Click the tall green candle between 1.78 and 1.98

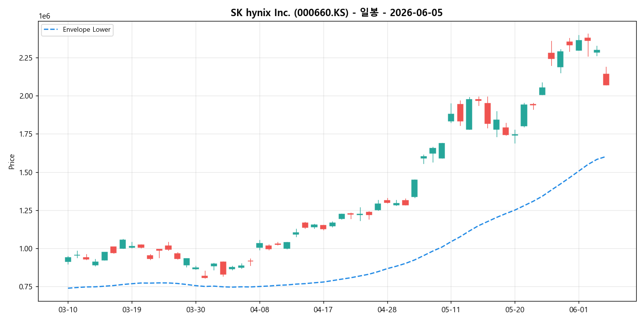point(469,114)
